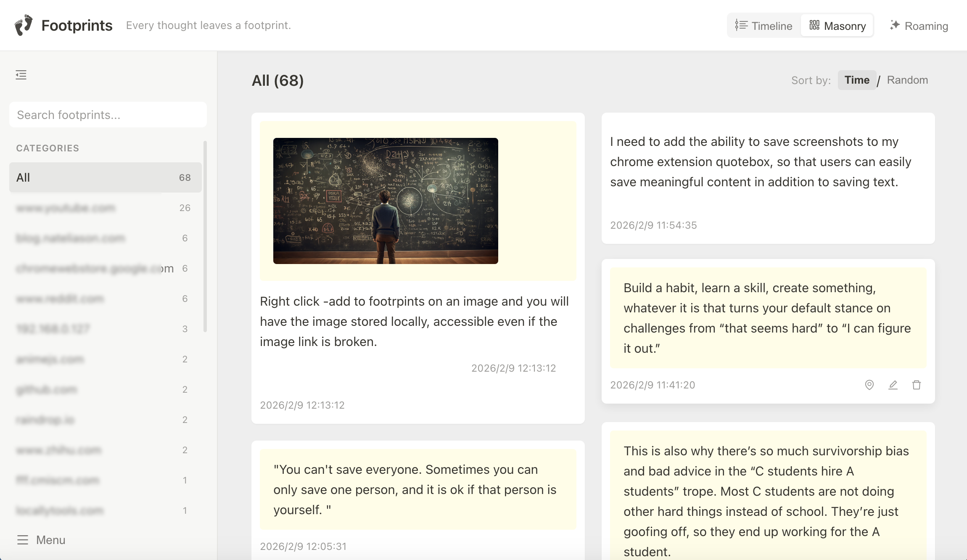This screenshot has height=560, width=967.
Task: Click the Masonry grid icon
Action: point(814,25)
